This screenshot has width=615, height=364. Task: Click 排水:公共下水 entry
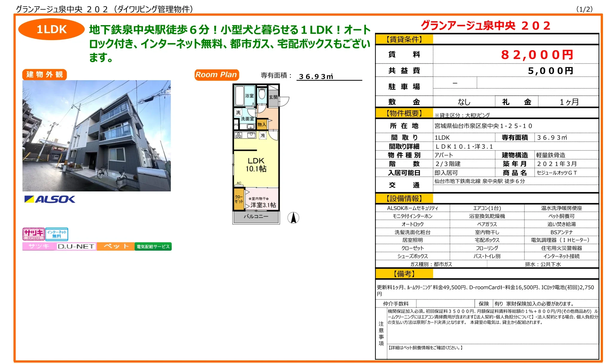click(x=543, y=264)
